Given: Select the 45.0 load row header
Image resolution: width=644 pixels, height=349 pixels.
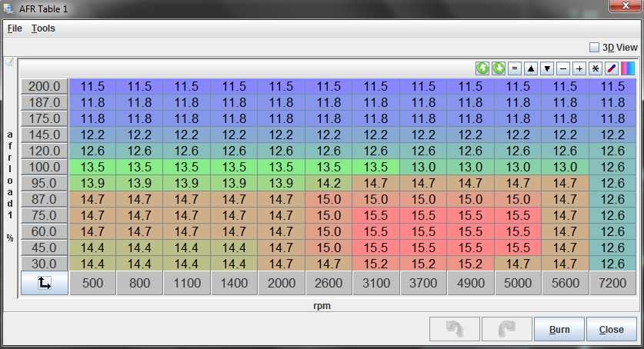Looking at the screenshot, I should [45, 248].
